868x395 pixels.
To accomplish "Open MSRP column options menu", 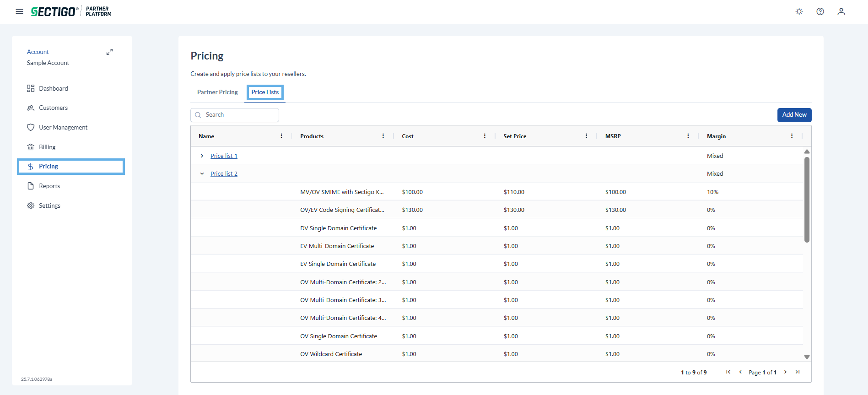I will (688, 136).
